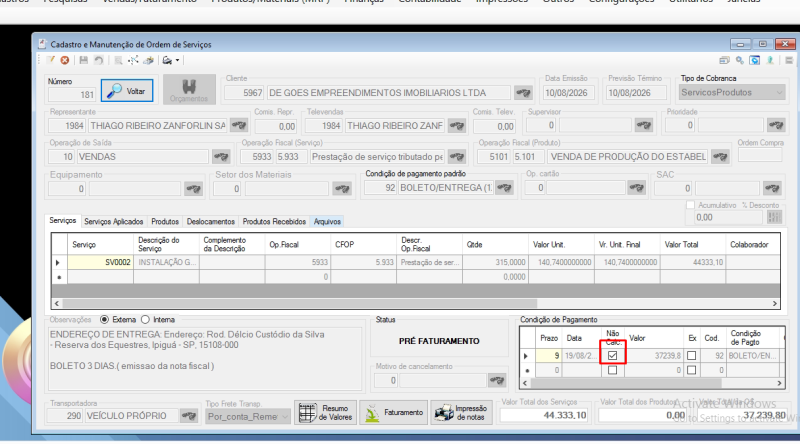This screenshot has height=444, width=800.
Task: Click the services grid horizontal scrollbar thumb
Action: coord(299,303)
